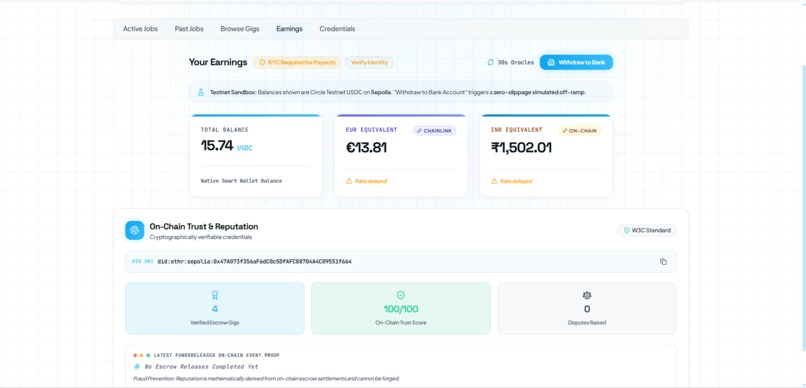
Task: Click the KYC Required for Payouts badge
Action: click(x=297, y=62)
